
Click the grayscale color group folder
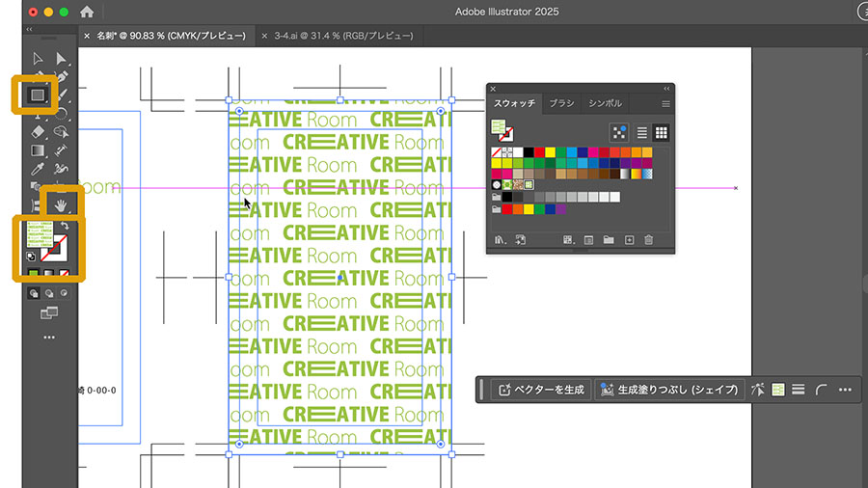click(496, 197)
